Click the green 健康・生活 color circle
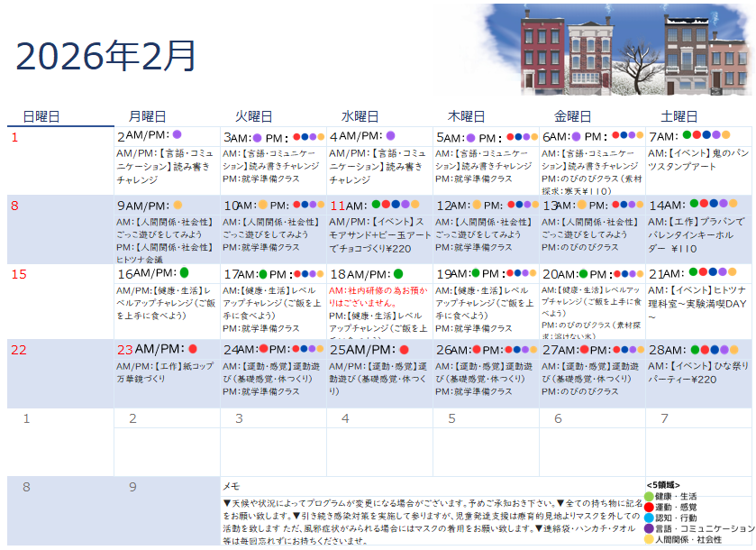Viewport: 756px width, 550px height. [x=649, y=496]
